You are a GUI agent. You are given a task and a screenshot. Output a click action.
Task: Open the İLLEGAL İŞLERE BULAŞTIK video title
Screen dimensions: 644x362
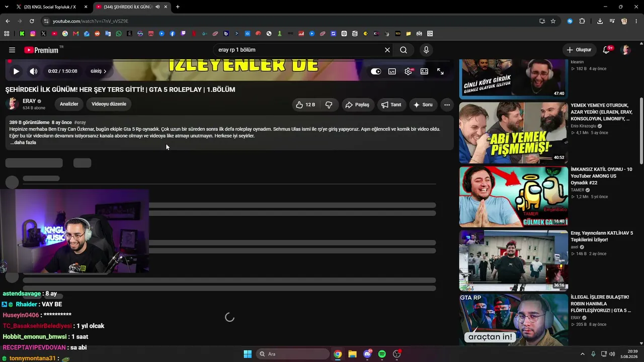point(601,304)
